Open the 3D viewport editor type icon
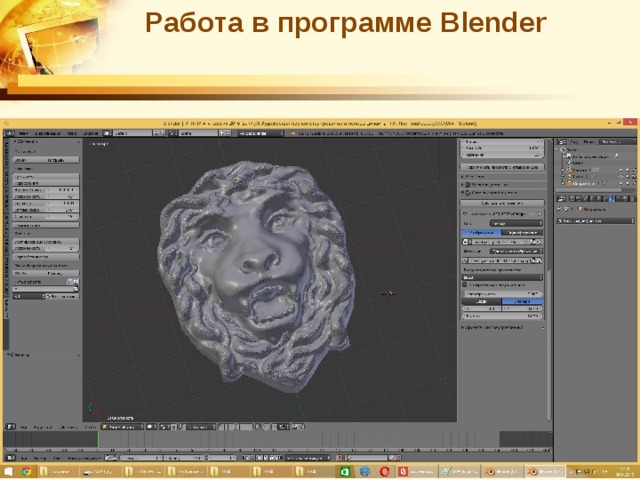This screenshot has height=480, width=640. coord(10,427)
